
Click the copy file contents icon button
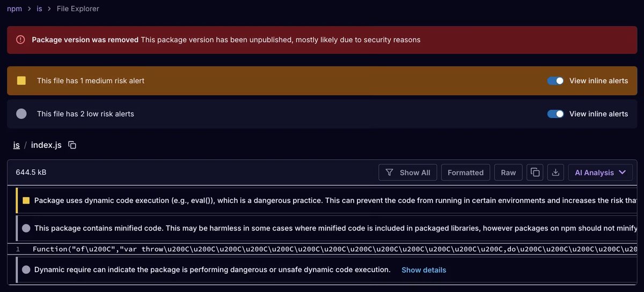(x=535, y=173)
